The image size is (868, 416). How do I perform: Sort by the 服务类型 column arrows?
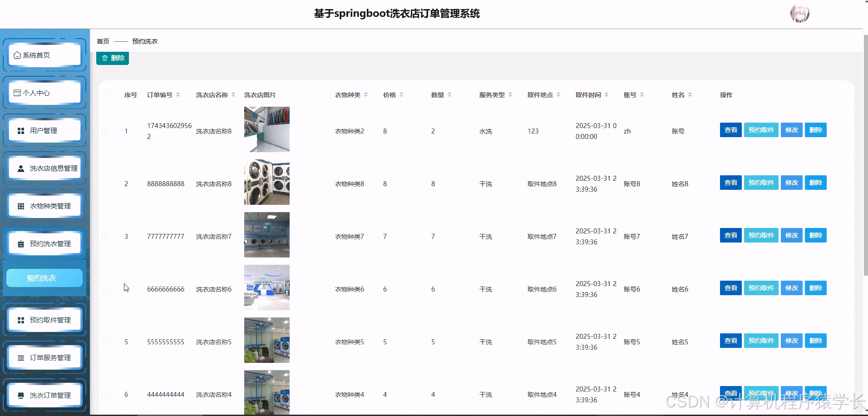pyautogui.click(x=510, y=95)
